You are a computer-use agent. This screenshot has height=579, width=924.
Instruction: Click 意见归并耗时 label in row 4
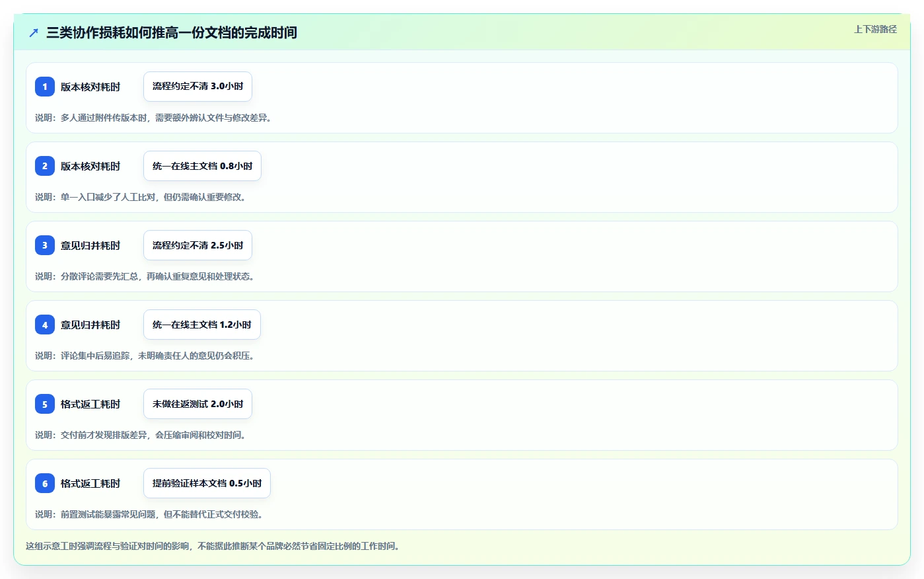90,325
